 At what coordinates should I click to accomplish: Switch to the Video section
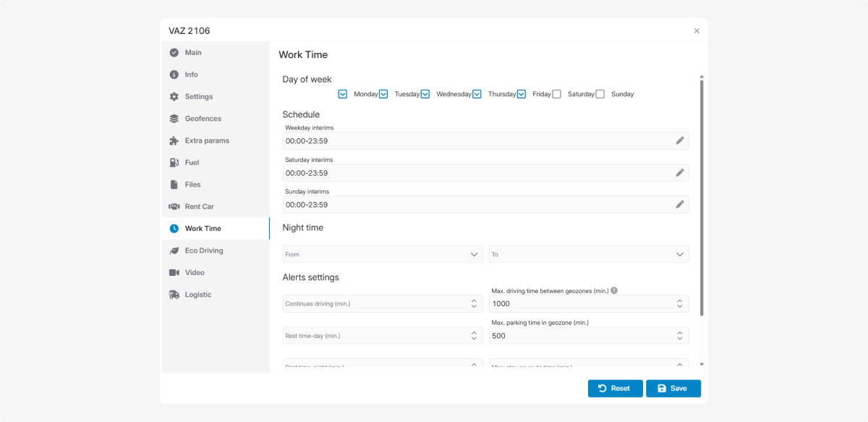[194, 273]
